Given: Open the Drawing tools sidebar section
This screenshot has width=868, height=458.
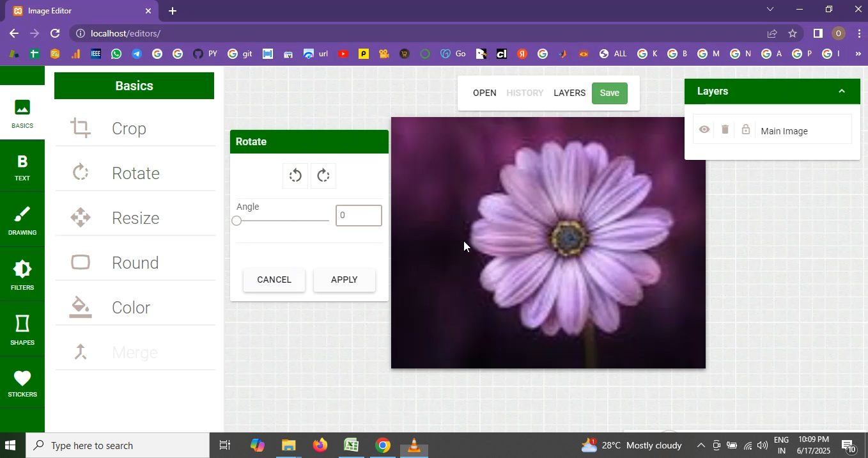Looking at the screenshot, I should [22, 221].
